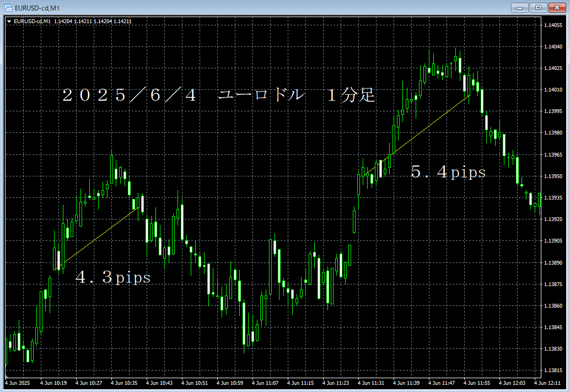570x392 pixels.
Task: Click price level 1.13935 on the price scale
Action: [x=553, y=197]
